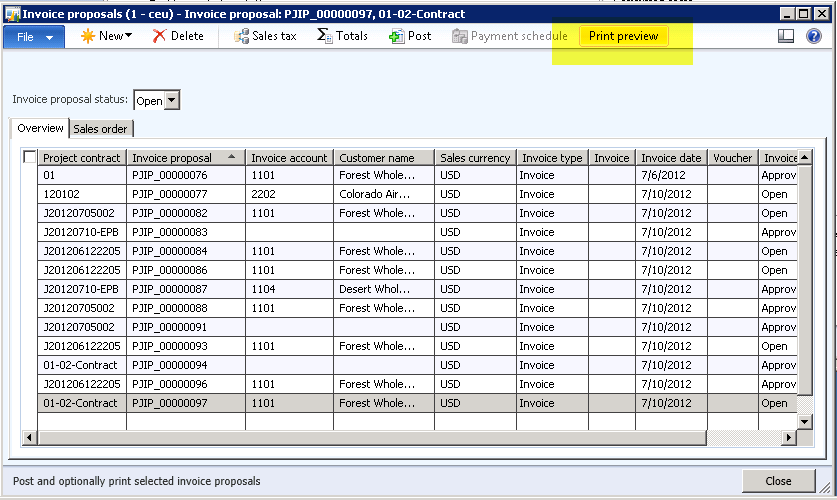Toggle the view layout icon beside Help
This screenshot has height=500, width=837.
pyautogui.click(x=786, y=36)
